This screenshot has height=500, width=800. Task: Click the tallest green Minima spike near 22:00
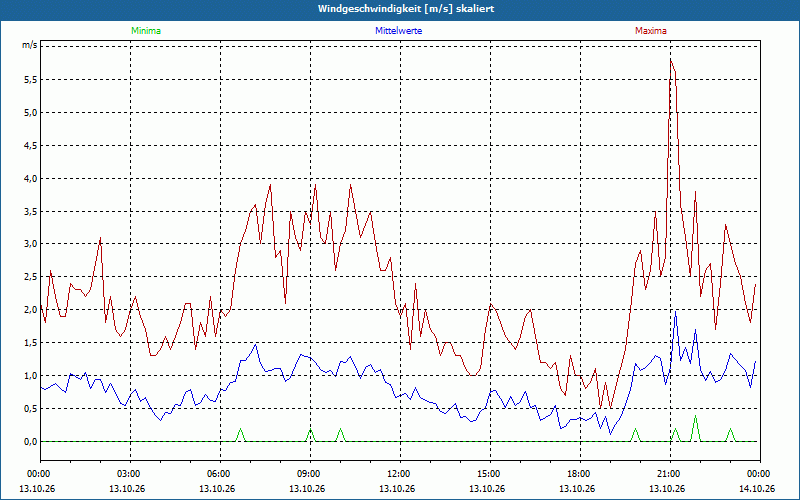tap(695, 416)
